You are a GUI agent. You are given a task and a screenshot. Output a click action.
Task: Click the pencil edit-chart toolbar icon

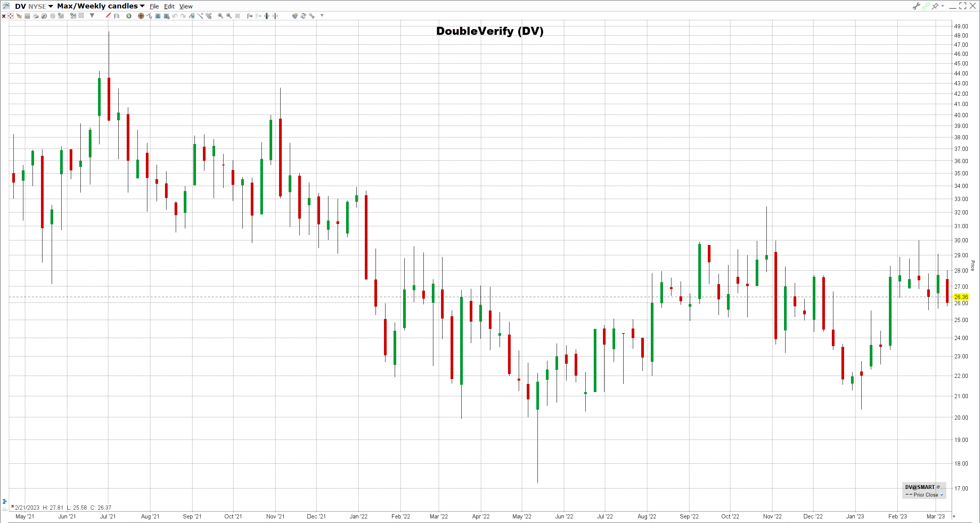[x=108, y=15]
